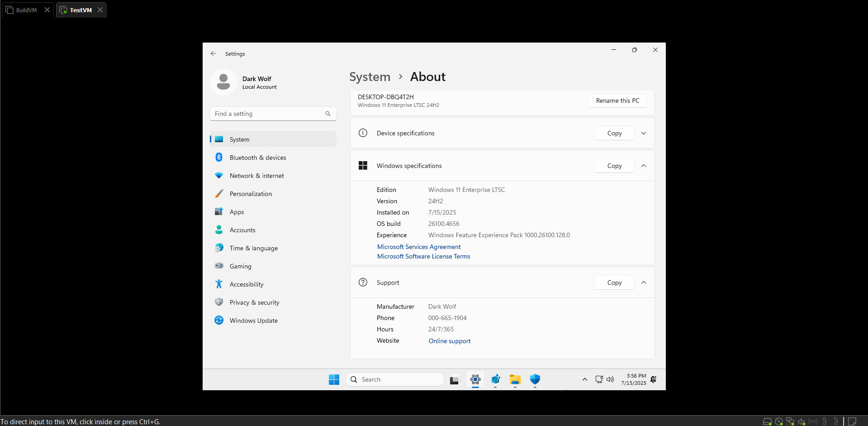Open Accessibility settings
Screen dimensions: 868x426
point(273,284)
